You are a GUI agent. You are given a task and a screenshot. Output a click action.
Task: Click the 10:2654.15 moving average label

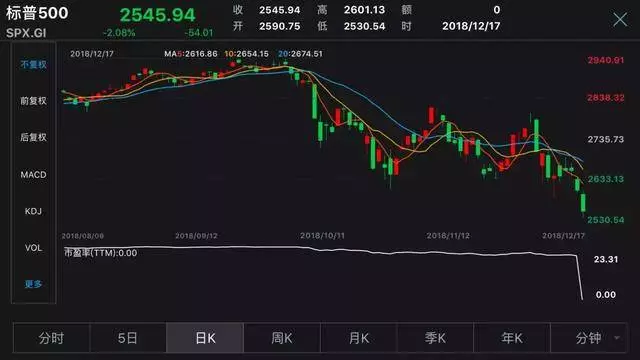point(247,54)
